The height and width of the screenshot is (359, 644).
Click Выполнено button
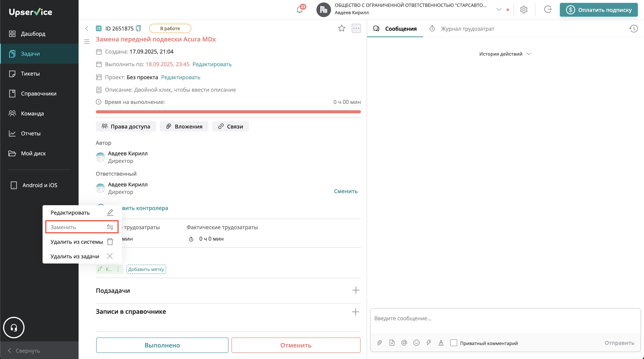[162, 345]
